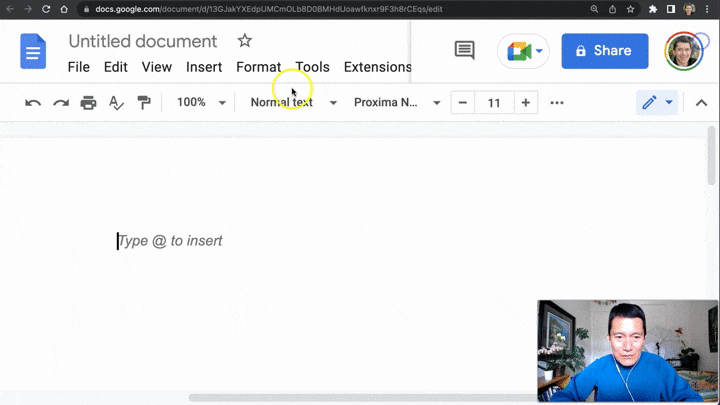Star the Untitled document
Screen dimensions: 720x405
click(x=245, y=41)
